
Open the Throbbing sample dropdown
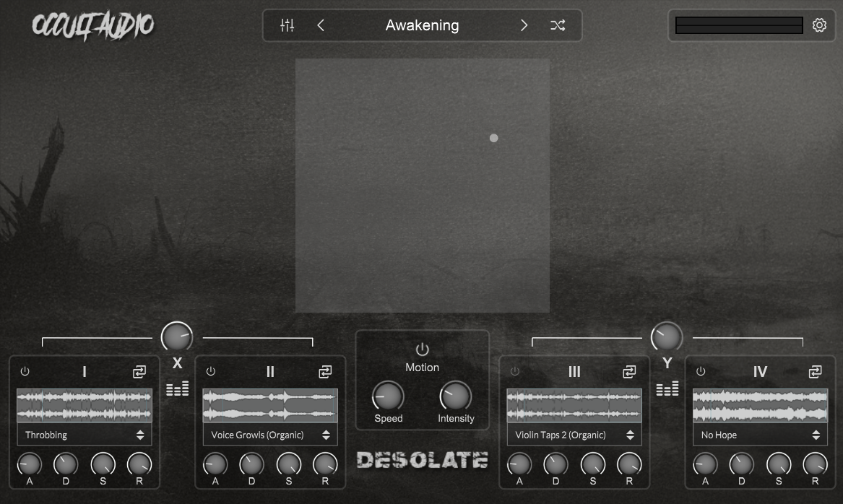[85, 435]
